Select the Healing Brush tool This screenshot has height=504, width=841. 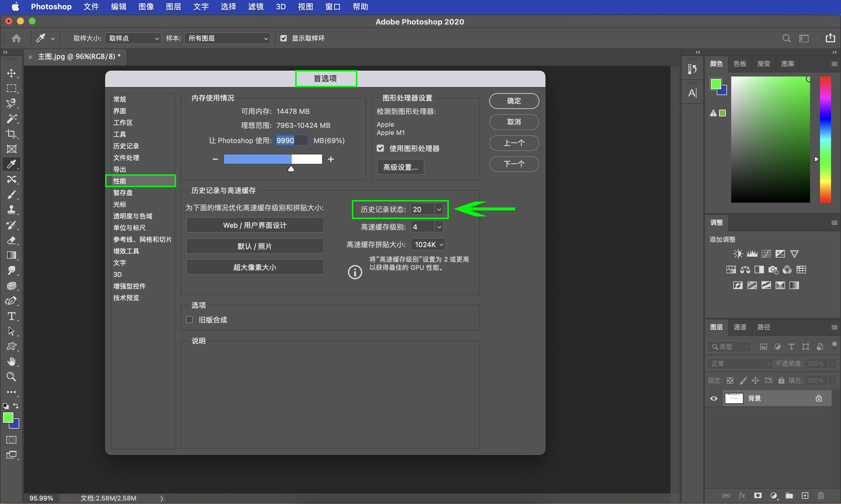coord(12,179)
